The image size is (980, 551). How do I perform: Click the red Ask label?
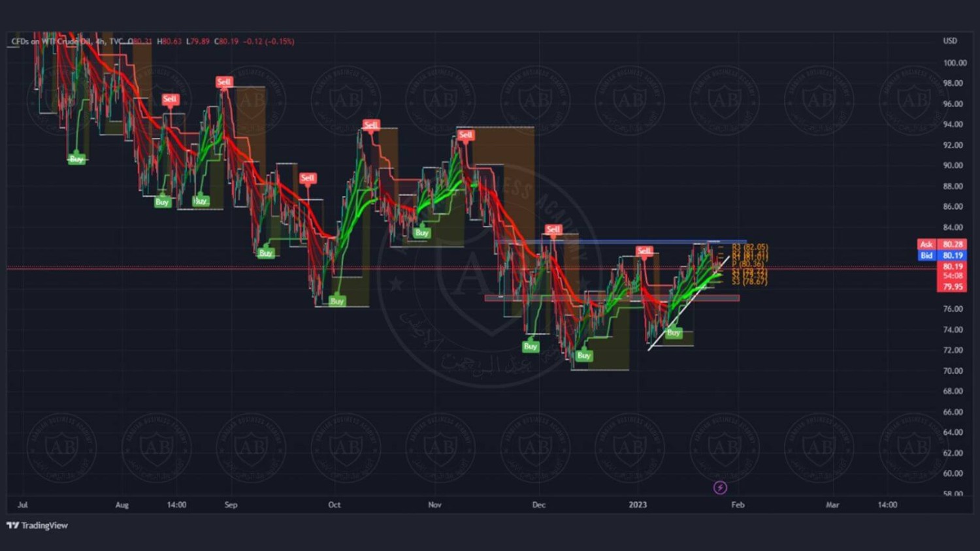[x=926, y=244]
